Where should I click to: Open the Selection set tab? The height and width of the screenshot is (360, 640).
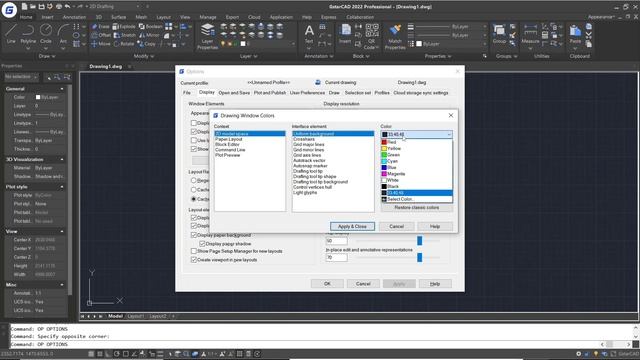[358, 93]
